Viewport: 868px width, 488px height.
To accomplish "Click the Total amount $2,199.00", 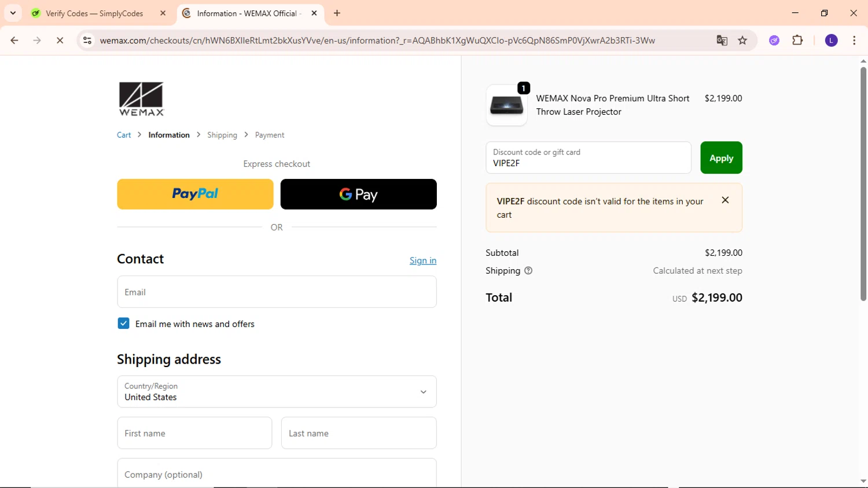I will (x=717, y=298).
